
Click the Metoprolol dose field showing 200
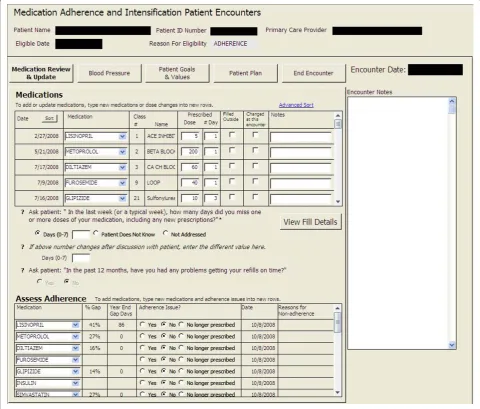point(190,152)
